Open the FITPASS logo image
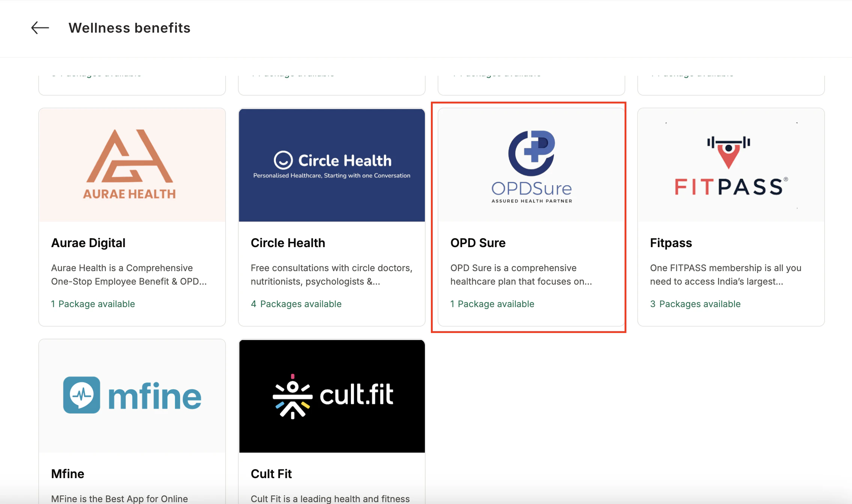 pos(731,165)
